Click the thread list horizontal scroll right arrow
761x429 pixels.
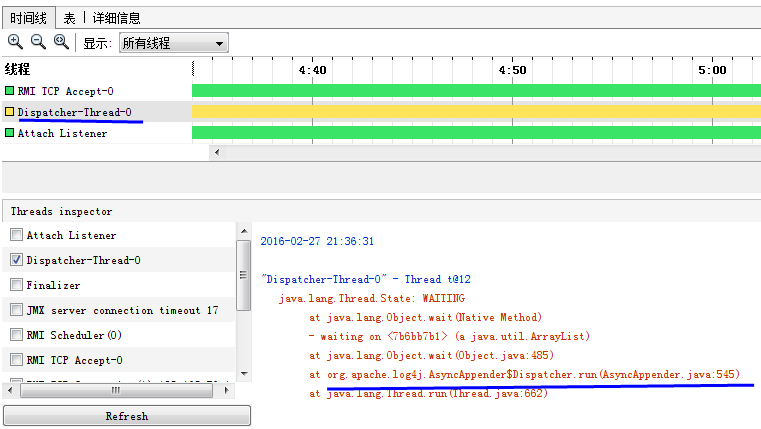pyautogui.click(x=226, y=390)
